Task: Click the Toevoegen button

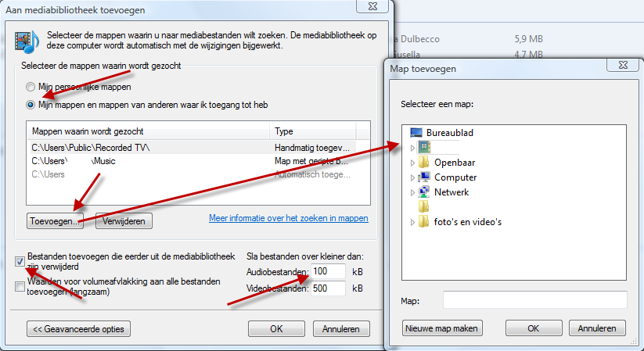Action: 54,220
